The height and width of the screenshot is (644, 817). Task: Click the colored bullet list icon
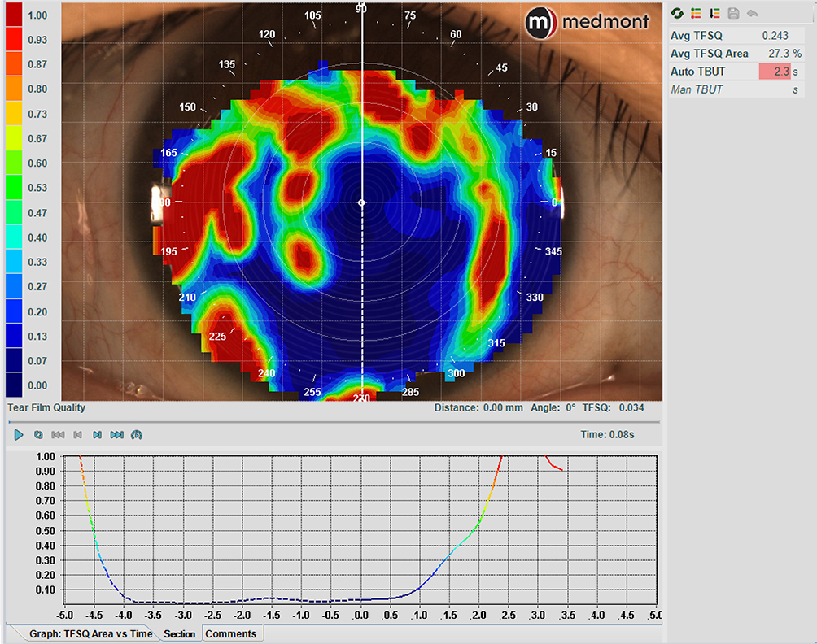696,14
